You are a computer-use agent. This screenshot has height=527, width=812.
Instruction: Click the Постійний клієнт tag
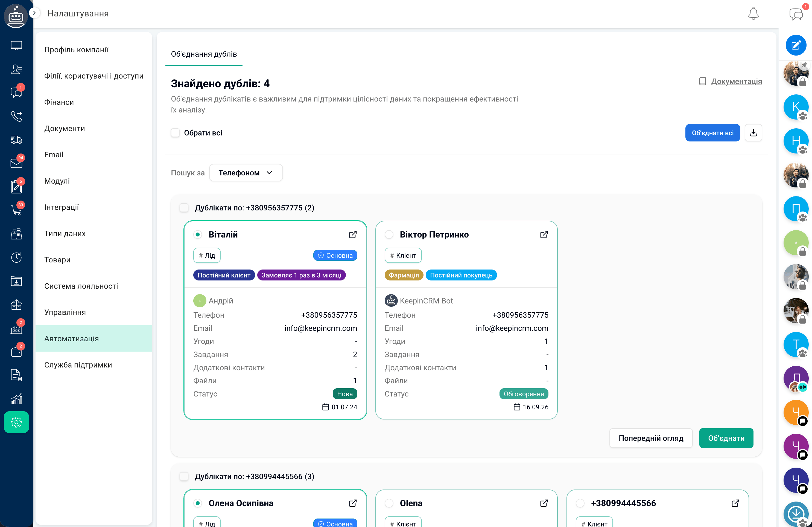[x=224, y=275]
